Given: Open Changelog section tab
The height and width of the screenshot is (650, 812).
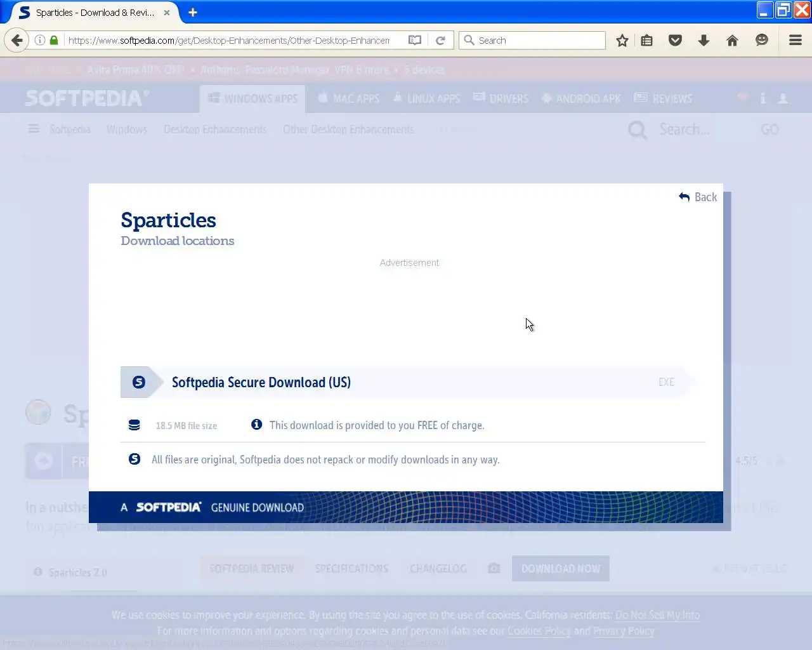Looking at the screenshot, I should click(438, 569).
